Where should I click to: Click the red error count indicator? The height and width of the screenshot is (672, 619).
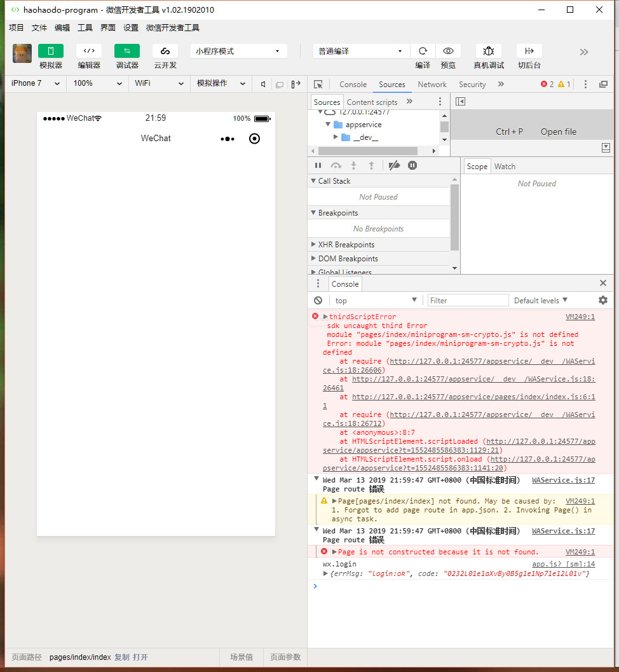tap(547, 84)
